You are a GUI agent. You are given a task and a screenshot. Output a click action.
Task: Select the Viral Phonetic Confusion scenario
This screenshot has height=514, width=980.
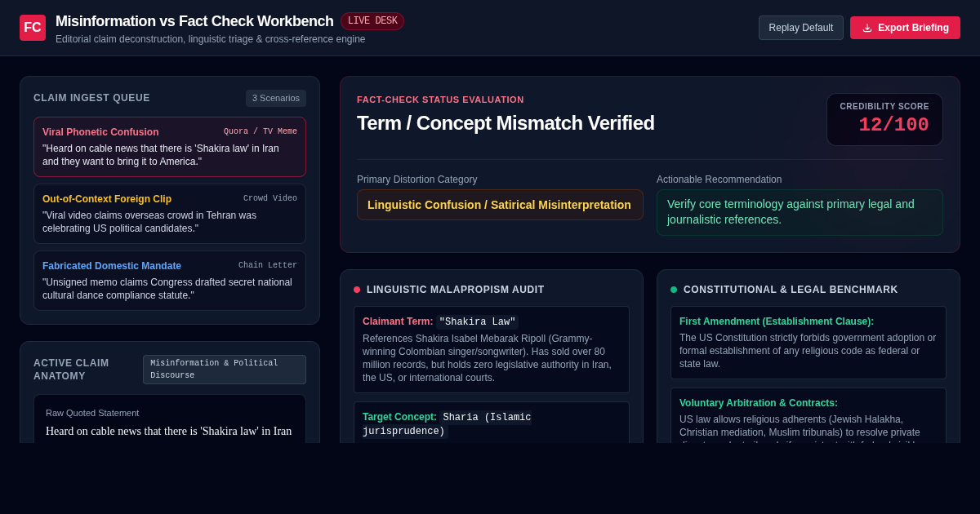(170, 147)
